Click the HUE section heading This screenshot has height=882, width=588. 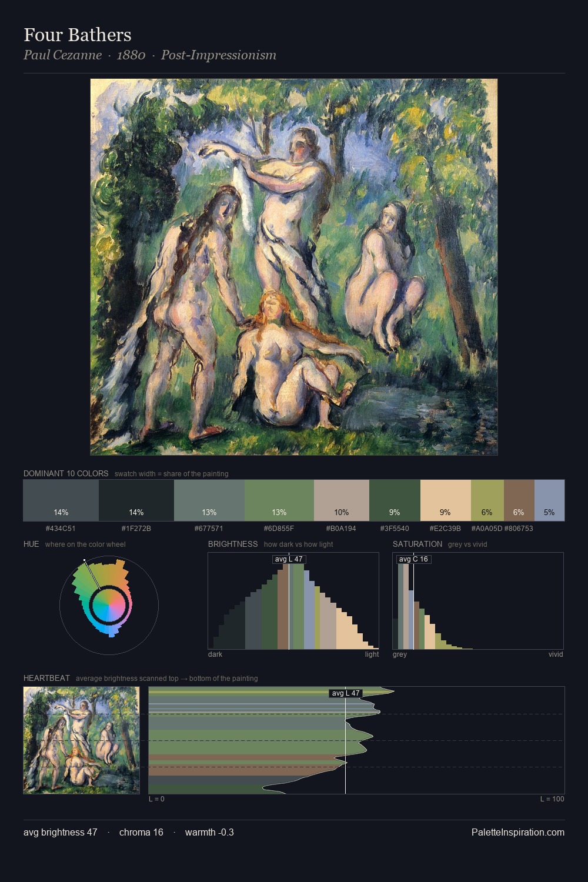coord(31,544)
